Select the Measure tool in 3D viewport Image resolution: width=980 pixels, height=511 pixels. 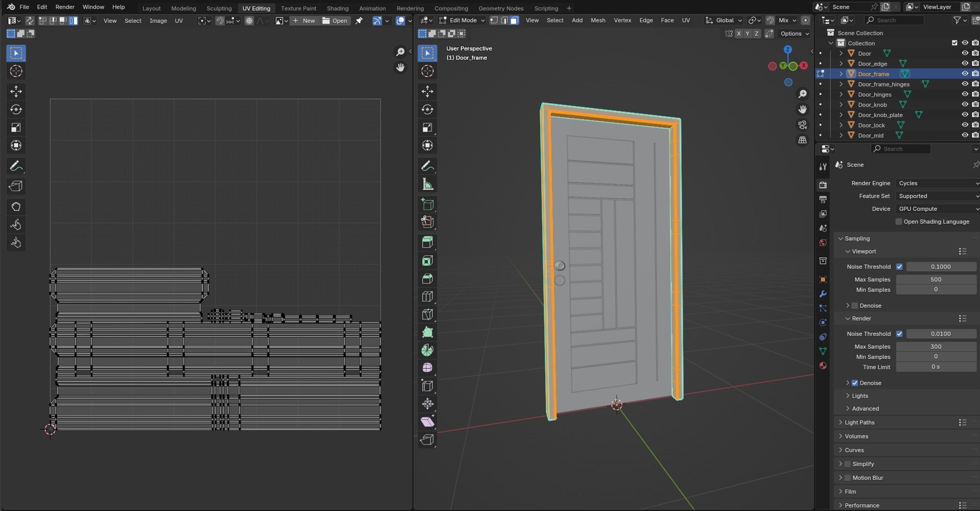427,184
